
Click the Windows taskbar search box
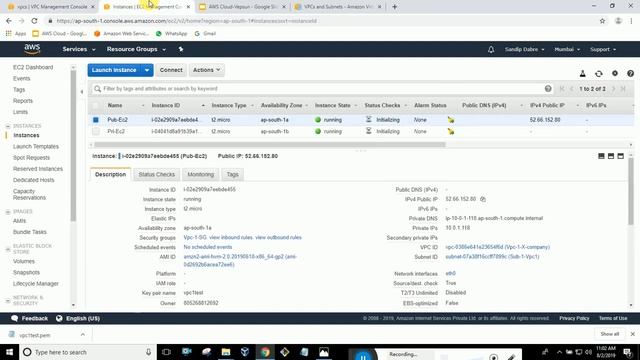click(88, 352)
